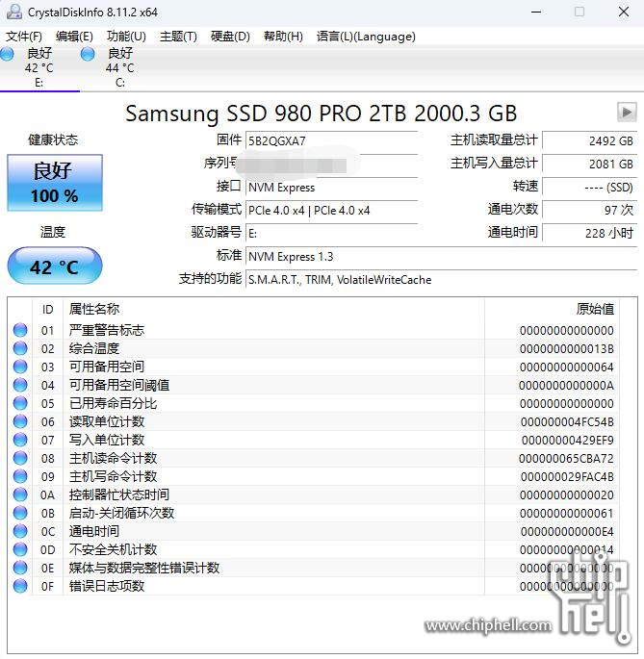Screen dimensions: 644x659
Task: Close the CrystalDiskInfo window
Action: [624, 12]
